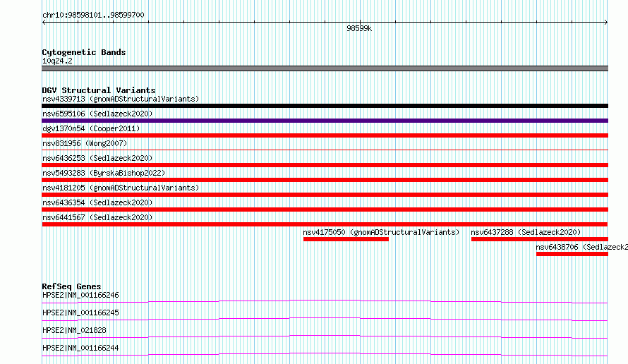This screenshot has width=628, height=364.
Task: Select the red nsv6436354 variant bar
Action: click(x=325, y=210)
